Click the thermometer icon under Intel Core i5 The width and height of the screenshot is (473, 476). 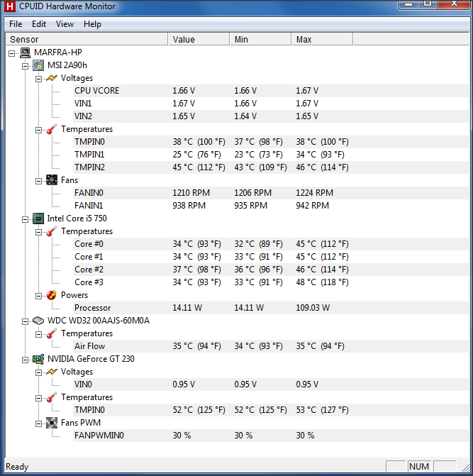52,231
